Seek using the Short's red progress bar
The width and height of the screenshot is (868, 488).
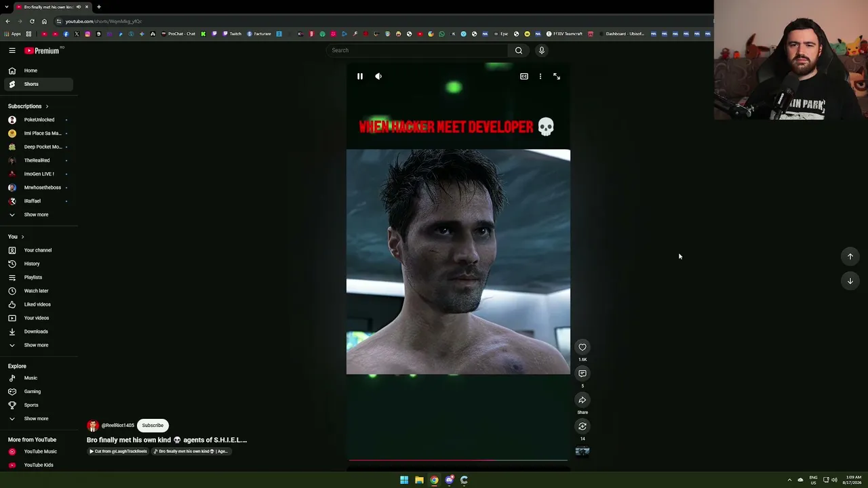[x=458, y=460]
